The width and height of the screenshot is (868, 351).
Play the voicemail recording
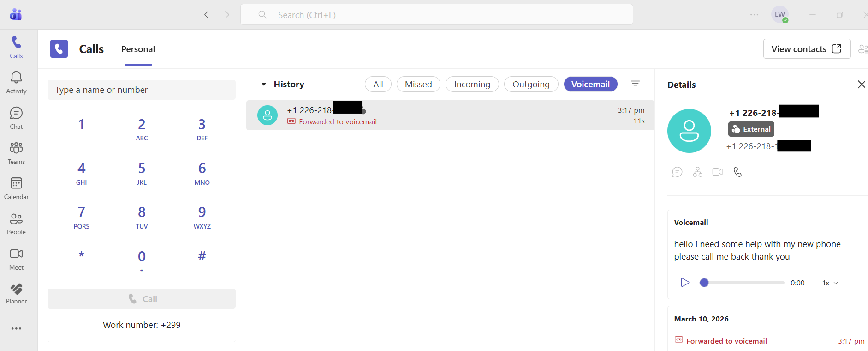[x=685, y=283]
